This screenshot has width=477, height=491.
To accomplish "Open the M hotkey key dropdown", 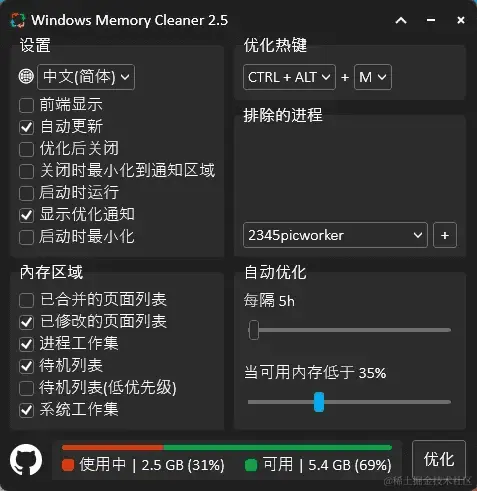I will 373,77.
